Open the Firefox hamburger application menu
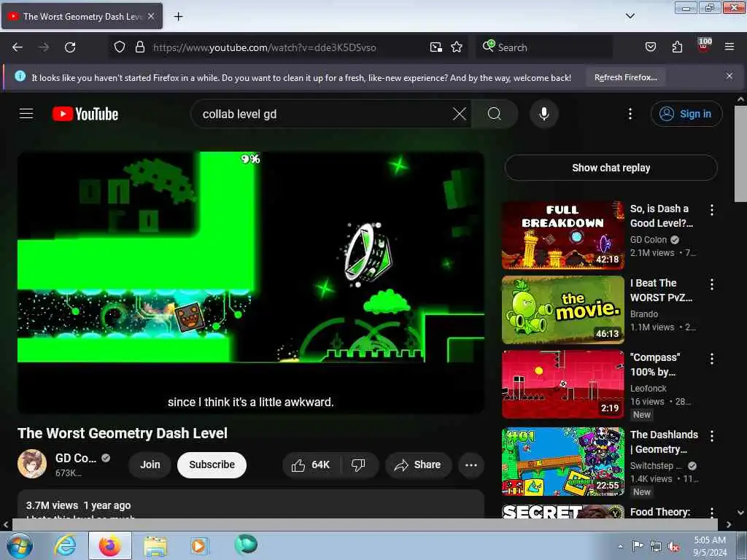Viewport: 747px width, 560px height. tap(729, 47)
